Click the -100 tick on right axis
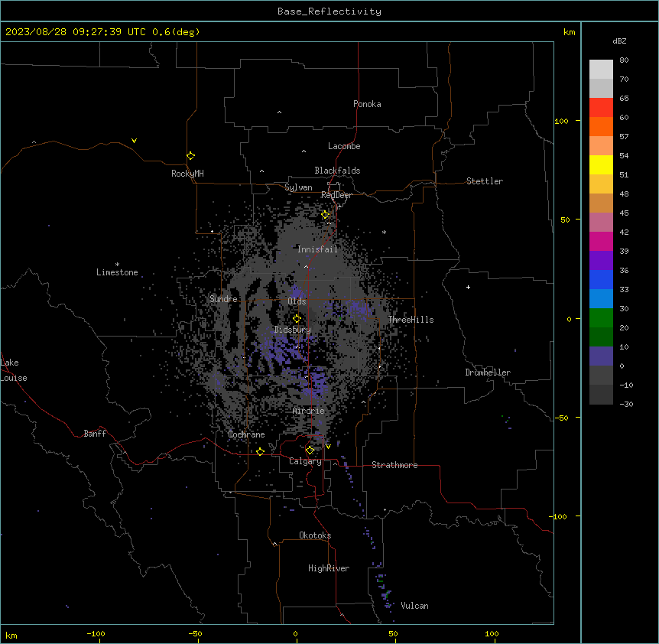The width and height of the screenshot is (659, 644). click(x=559, y=516)
